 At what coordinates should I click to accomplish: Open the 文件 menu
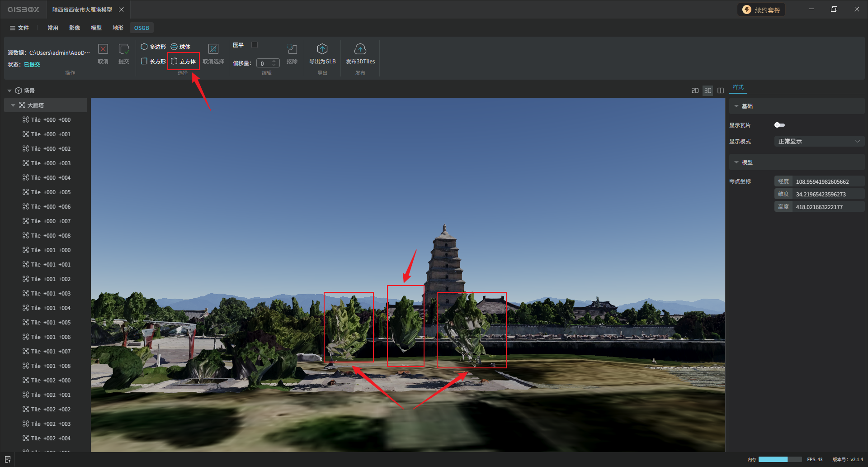(x=19, y=28)
